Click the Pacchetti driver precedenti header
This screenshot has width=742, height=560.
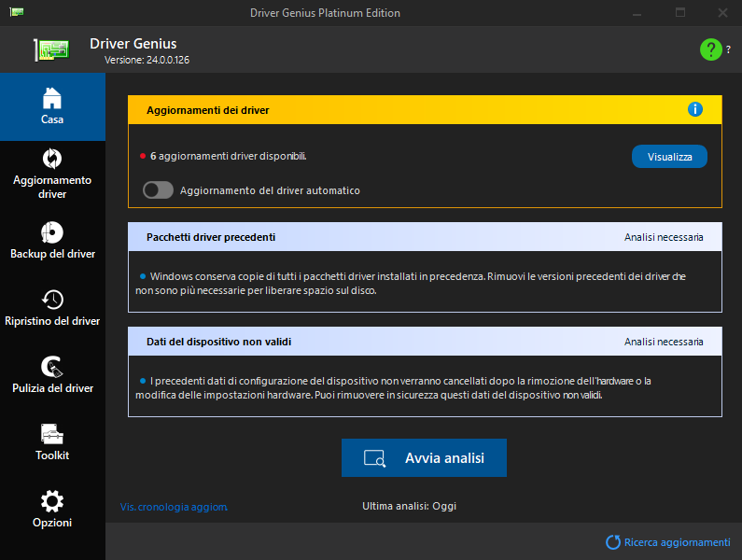425,237
